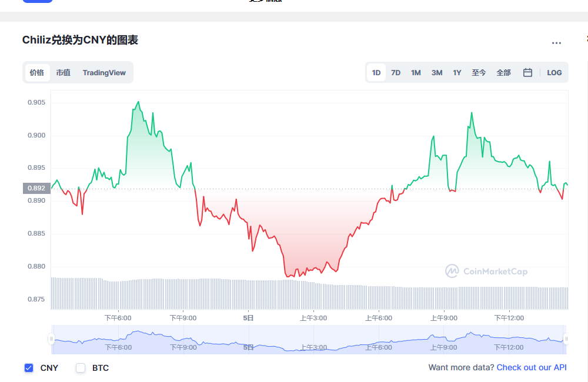Select the 1M time range
The width and height of the screenshot is (588, 382).
[x=416, y=72]
